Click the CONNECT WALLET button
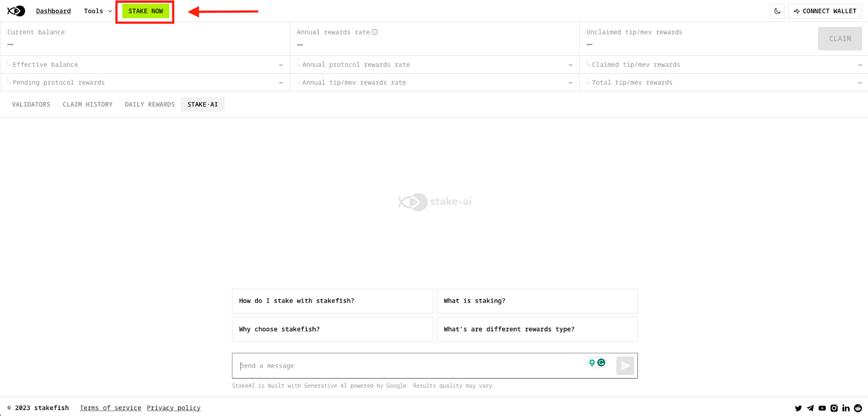The height and width of the screenshot is (416, 868). click(x=825, y=11)
